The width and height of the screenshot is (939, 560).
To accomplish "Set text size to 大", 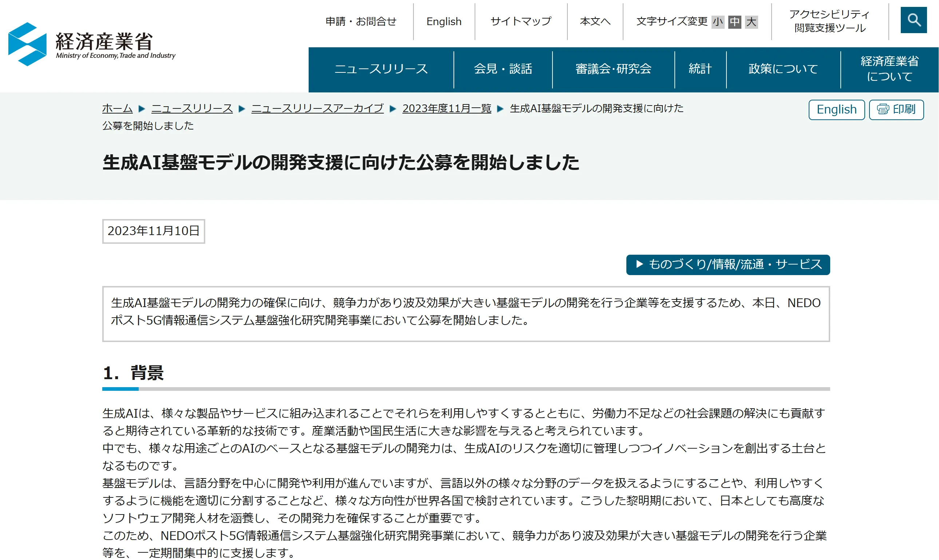I will coord(752,22).
